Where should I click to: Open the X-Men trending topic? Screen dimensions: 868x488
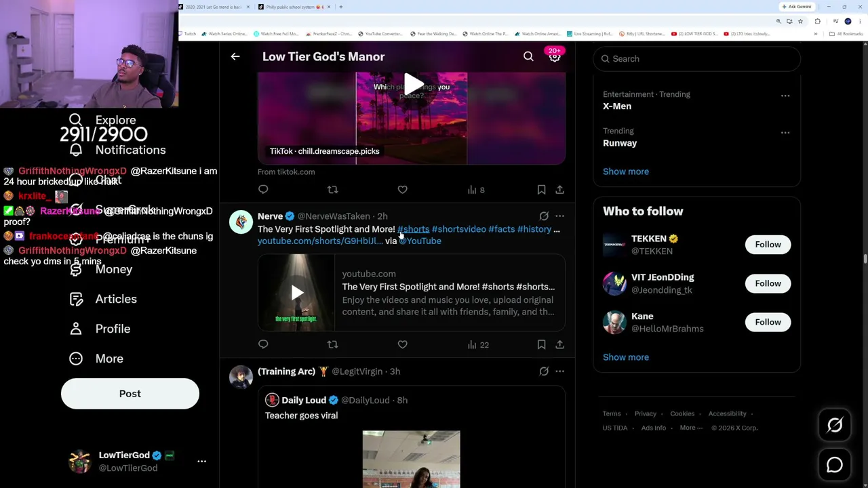click(x=617, y=106)
